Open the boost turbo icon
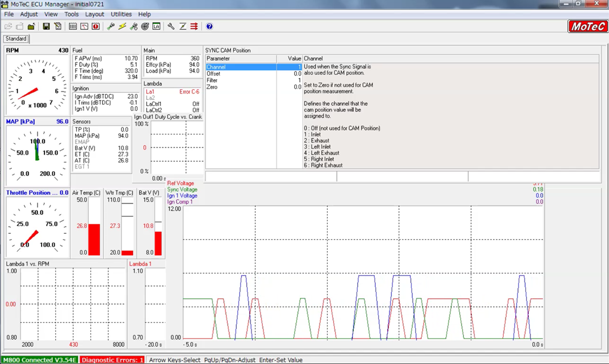 [x=145, y=26]
